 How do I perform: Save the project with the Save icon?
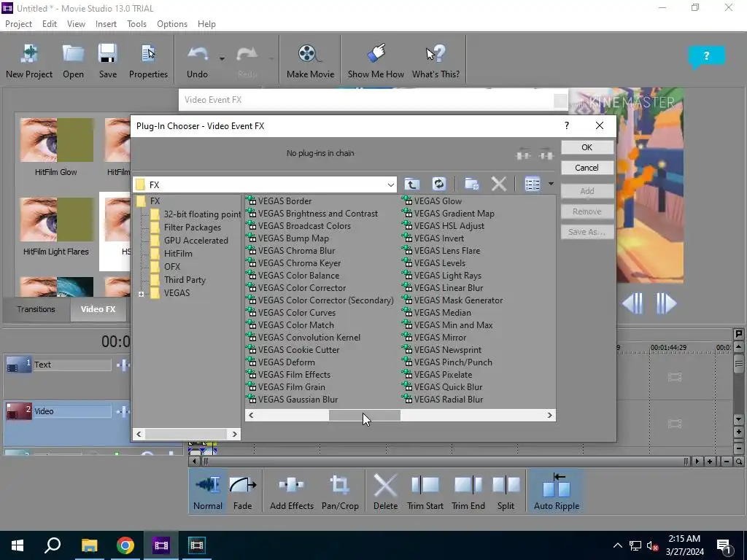(108, 61)
